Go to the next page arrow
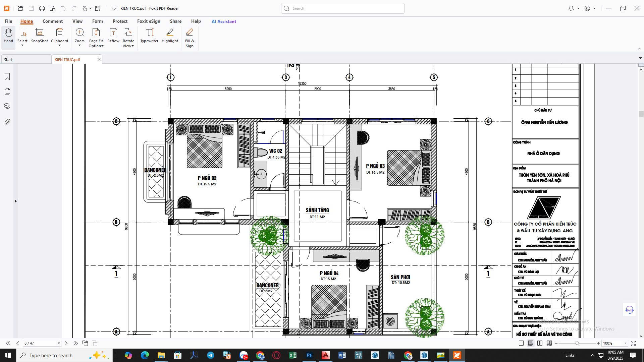This screenshot has width=644, height=362. click(x=66, y=343)
